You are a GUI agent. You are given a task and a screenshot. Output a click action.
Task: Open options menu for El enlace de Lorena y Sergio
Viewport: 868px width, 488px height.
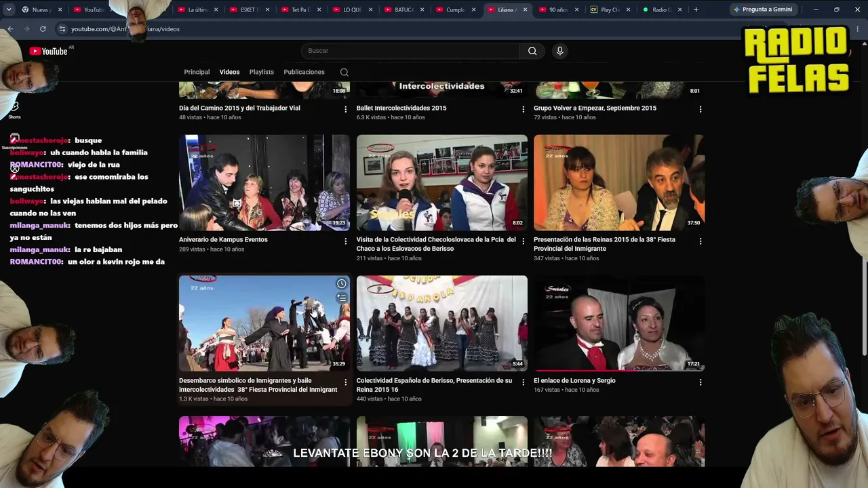click(701, 382)
